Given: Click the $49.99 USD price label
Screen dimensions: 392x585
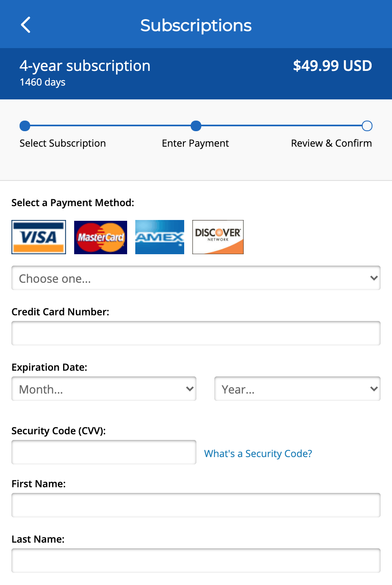Looking at the screenshot, I should coord(332,66).
